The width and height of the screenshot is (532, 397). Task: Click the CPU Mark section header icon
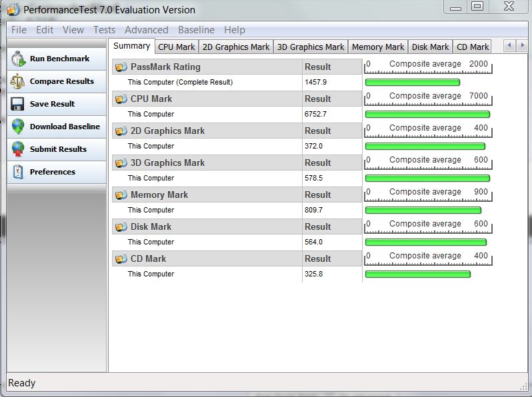[x=121, y=99]
